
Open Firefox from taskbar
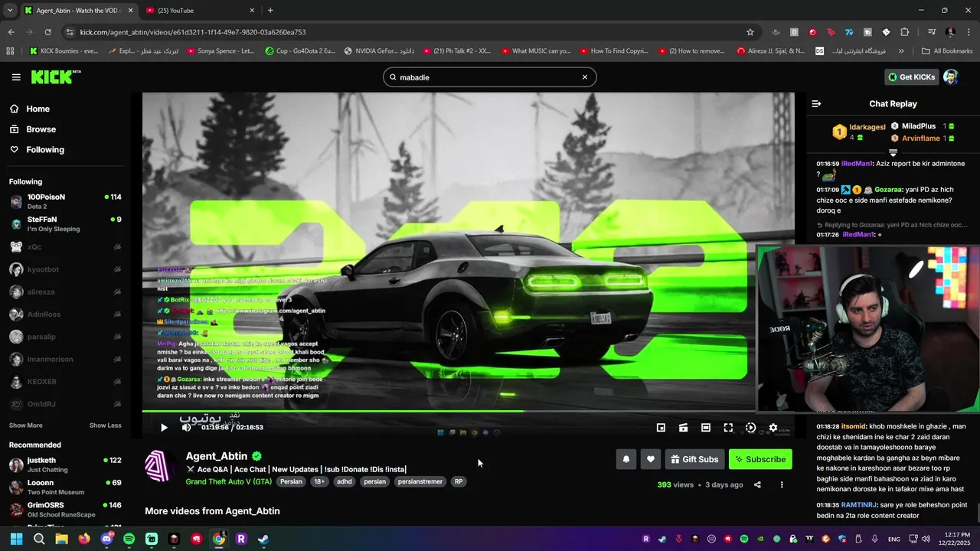(84, 539)
